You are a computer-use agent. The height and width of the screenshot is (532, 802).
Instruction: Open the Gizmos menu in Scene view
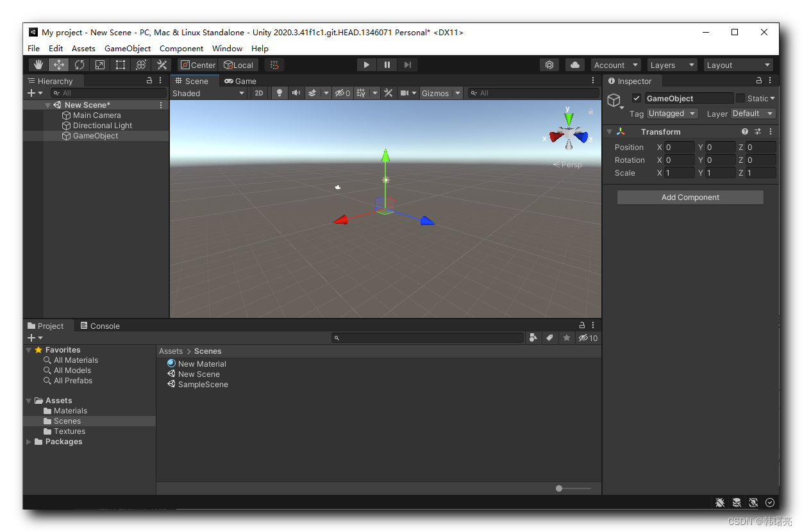[440, 93]
